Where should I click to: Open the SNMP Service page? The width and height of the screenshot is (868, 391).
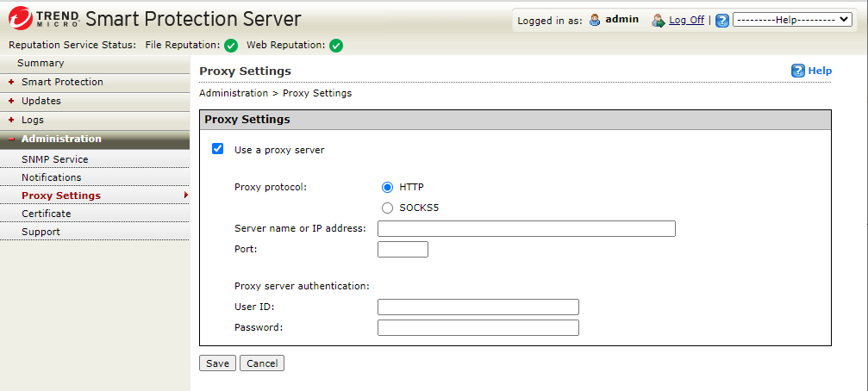pyautogui.click(x=54, y=159)
